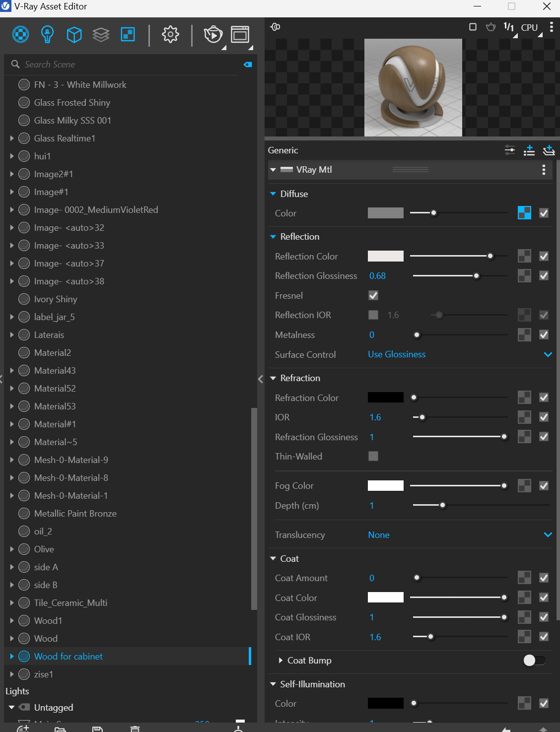Start render with the teapot icon
560x732 pixels.
tap(213, 34)
